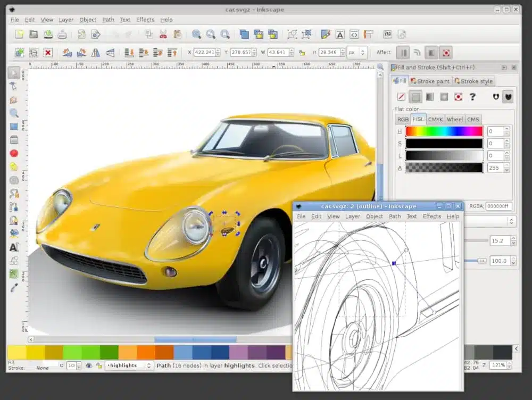Activate the Ellipse tool
532x400 pixels.
pos(14,153)
